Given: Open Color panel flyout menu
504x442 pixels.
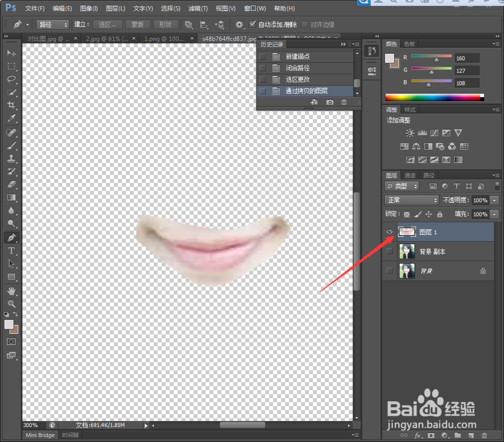Looking at the screenshot, I should click(496, 43).
